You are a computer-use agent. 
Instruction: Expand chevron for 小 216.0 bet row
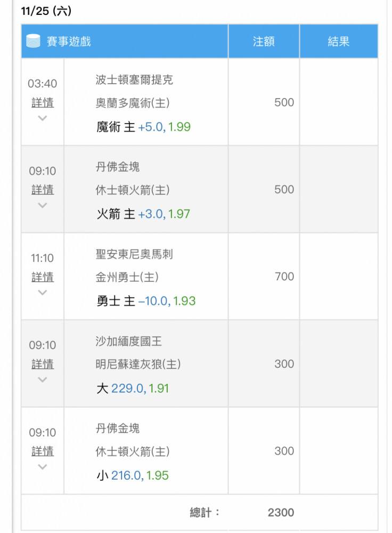click(43, 467)
